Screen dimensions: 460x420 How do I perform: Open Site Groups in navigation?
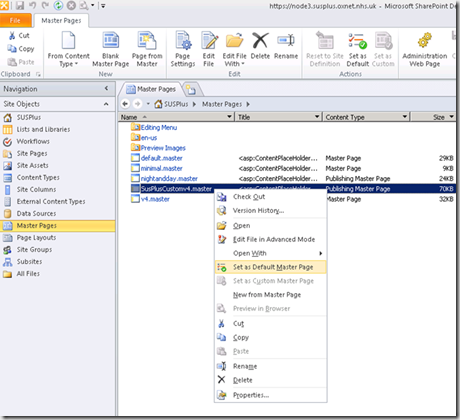click(x=34, y=250)
